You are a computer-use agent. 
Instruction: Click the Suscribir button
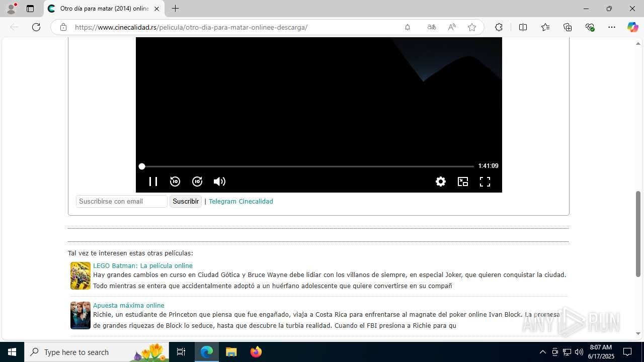tap(186, 201)
